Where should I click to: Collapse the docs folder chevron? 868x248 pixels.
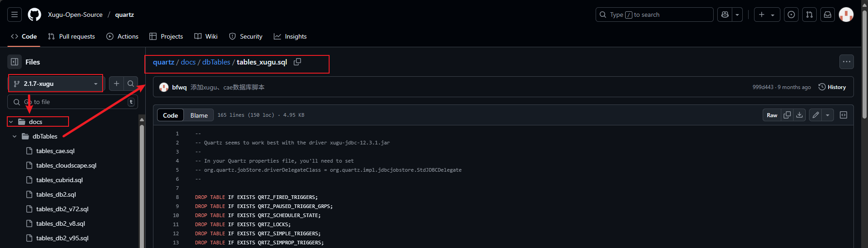click(x=11, y=122)
